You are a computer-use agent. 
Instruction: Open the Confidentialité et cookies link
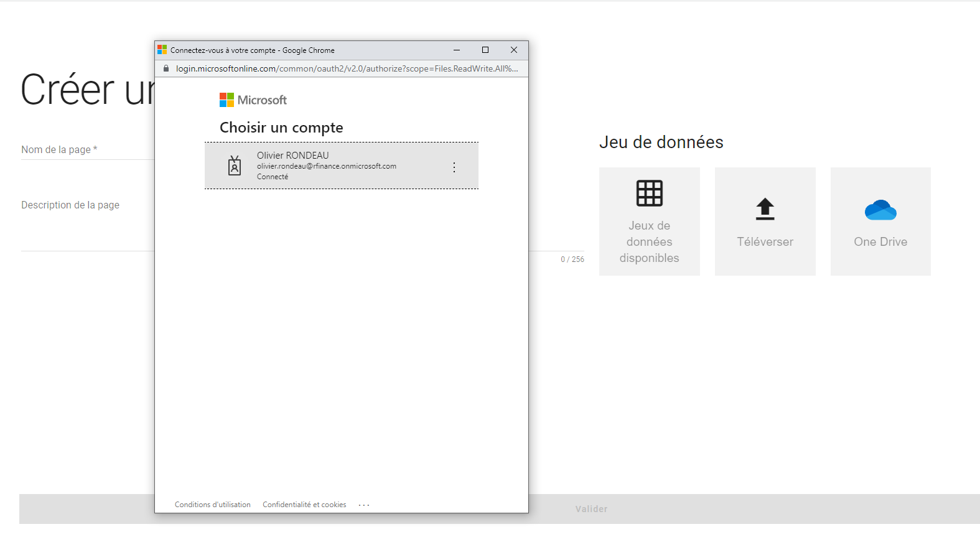pyautogui.click(x=304, y=505)
